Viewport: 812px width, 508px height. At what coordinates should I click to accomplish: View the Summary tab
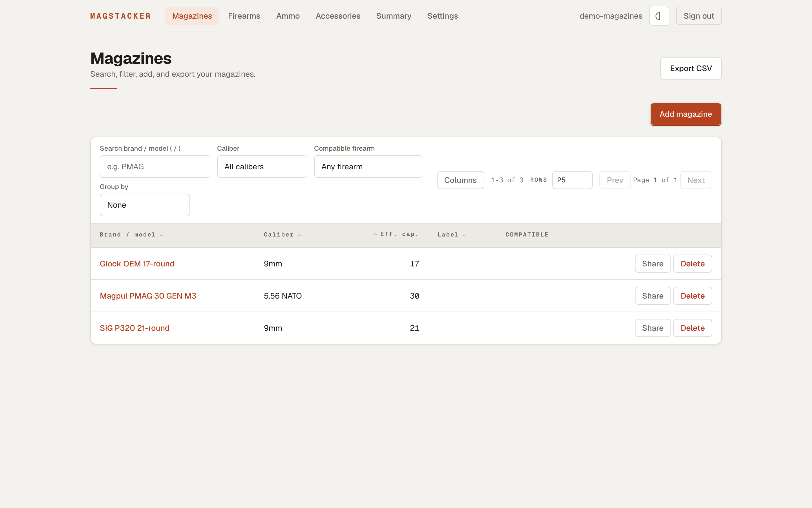coord(394,16)
